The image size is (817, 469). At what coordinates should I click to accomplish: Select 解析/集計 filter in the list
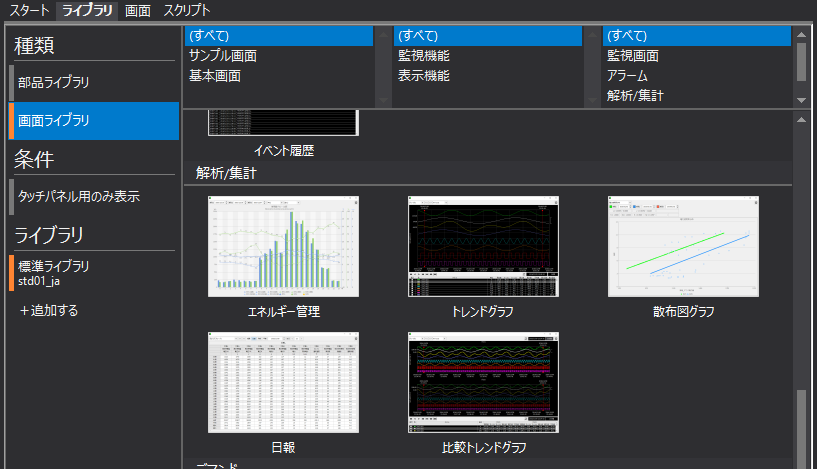(697, 96)
